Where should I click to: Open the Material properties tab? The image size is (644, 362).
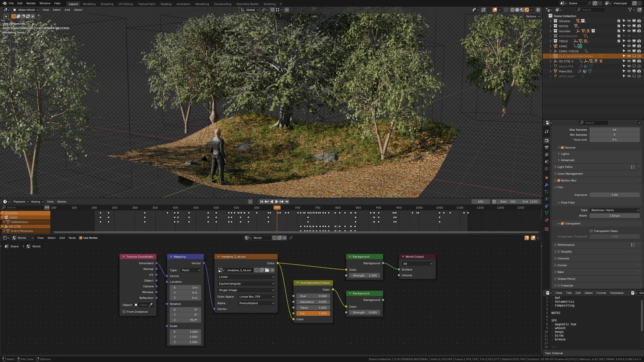547,220
